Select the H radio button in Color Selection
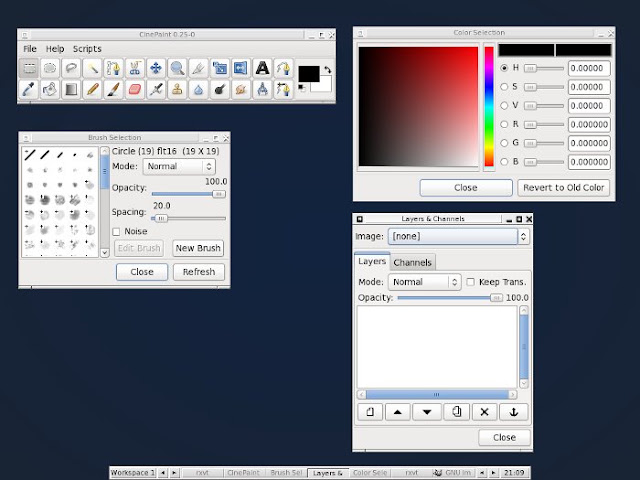This screenshot has height=480, width=640. (504, 68)
